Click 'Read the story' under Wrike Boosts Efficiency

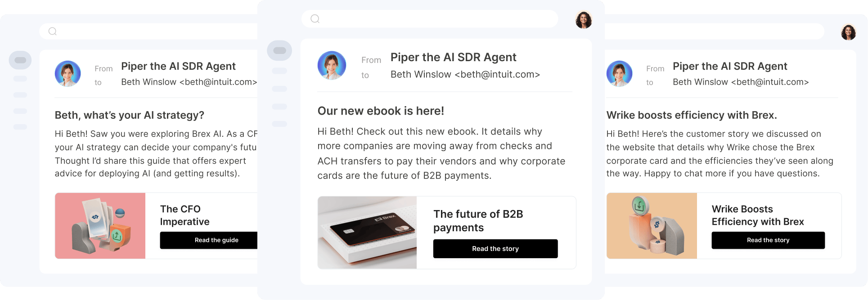[768, 240]
